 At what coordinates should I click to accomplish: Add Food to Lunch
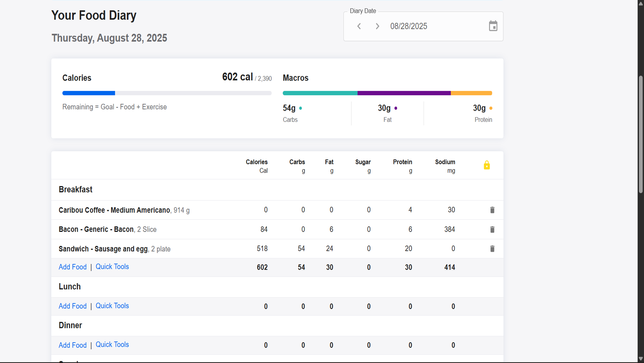(x=72, y=306)
